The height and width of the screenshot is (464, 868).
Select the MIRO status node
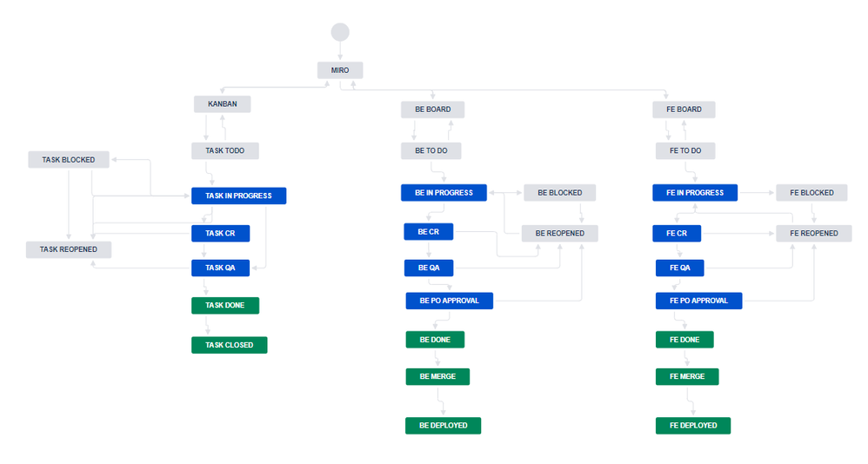340,70
